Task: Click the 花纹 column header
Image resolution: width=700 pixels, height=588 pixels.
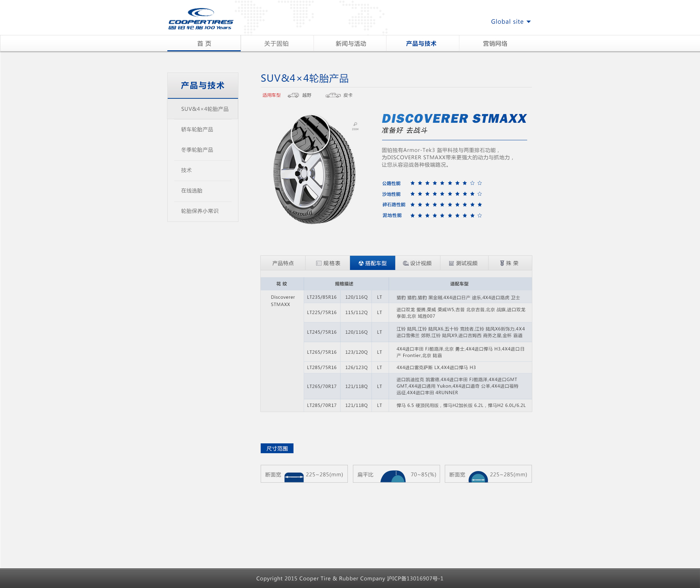Action: pos(282,284)
